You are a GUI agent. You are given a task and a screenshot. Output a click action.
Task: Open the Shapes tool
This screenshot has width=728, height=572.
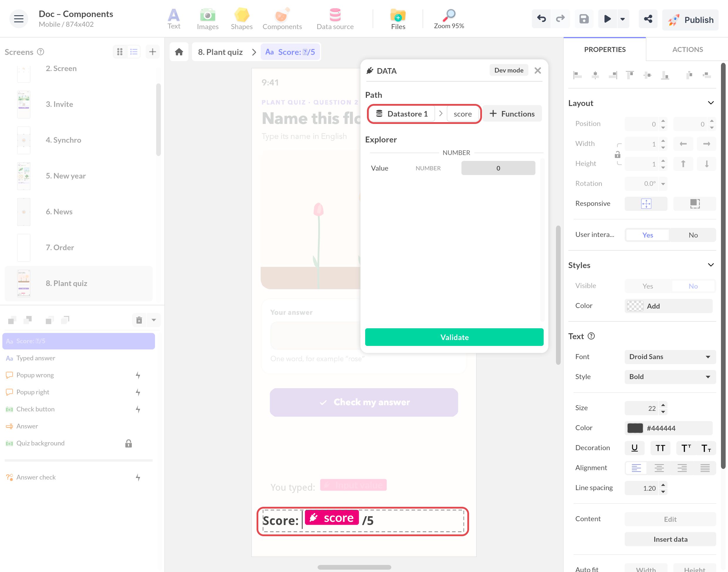point(241,19)
